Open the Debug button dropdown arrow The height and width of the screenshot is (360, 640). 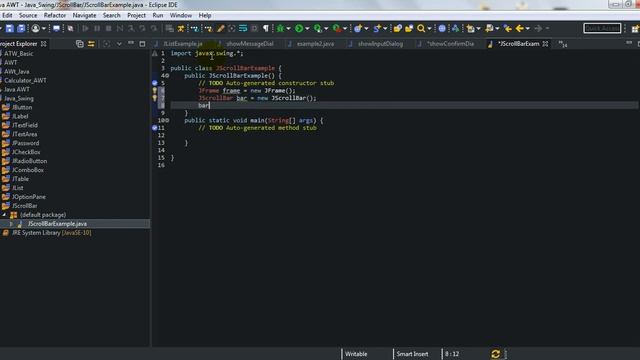(288, 29)
